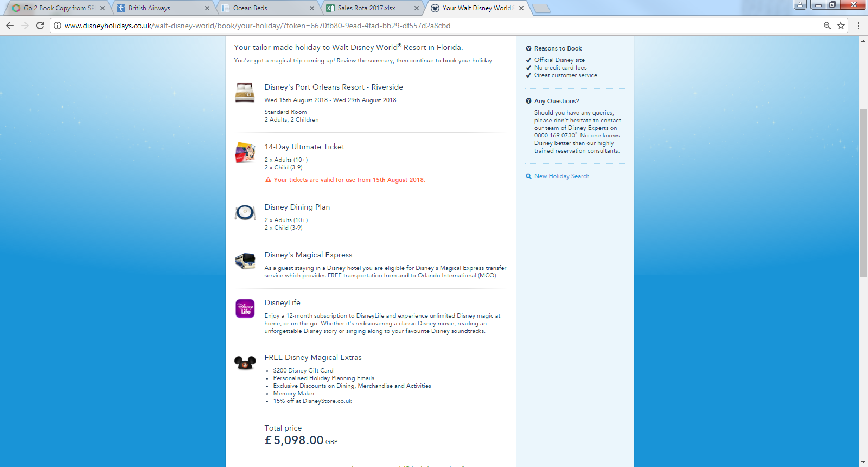
Task: Click the scrollbar down arrow
Action: pos(863,462)
